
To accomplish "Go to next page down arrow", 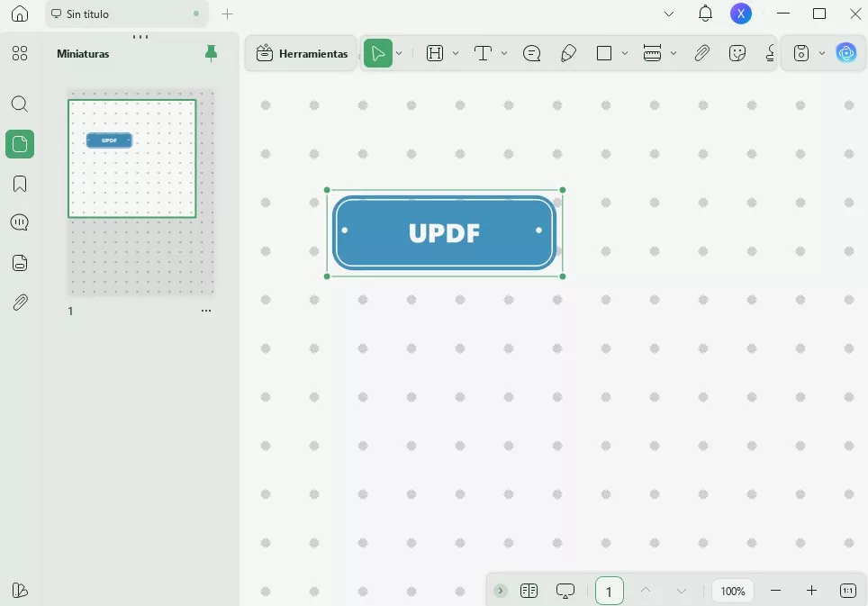I will pyautogui.click(x=682, y=591).
